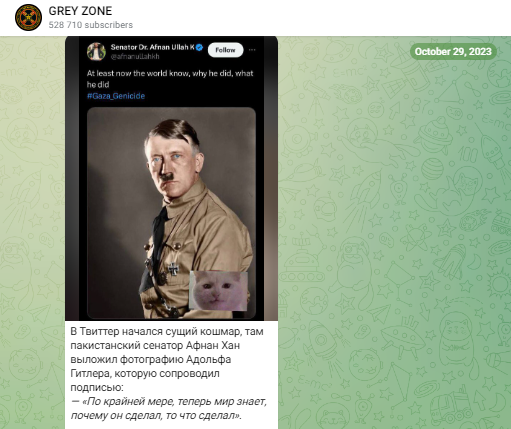Select the October 29, 2023 date badge
Image resolution: width=511 pixels, height=429 pixels.
(453, 52)
